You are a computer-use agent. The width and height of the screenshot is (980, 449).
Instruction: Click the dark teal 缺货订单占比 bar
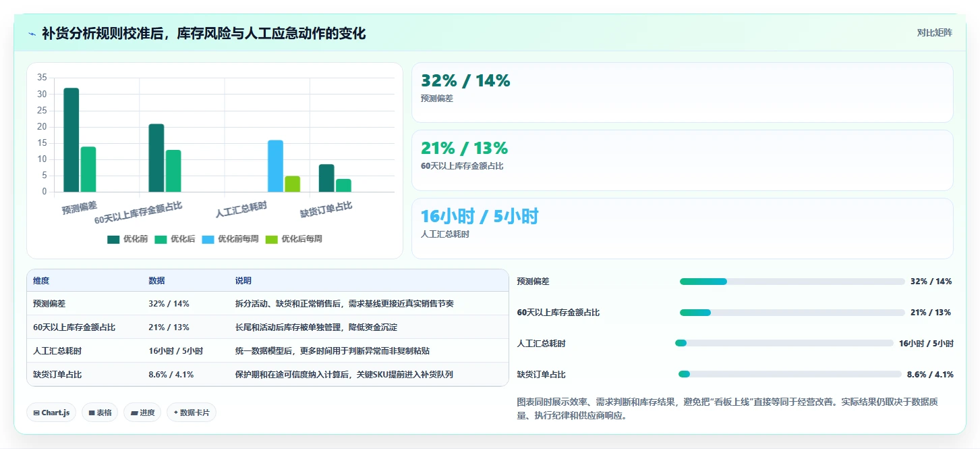point(326,178)
